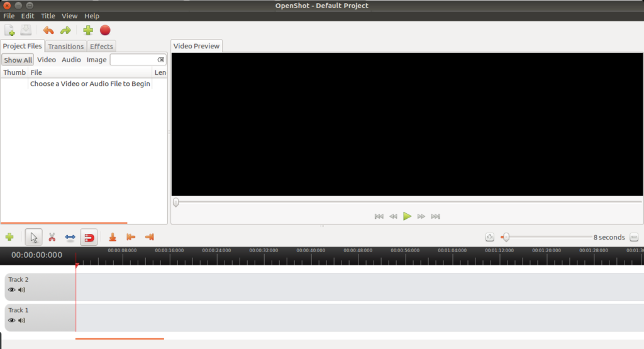Add a new track with timeline plus icon
The image size is (644, 349).
click(9, 237)
